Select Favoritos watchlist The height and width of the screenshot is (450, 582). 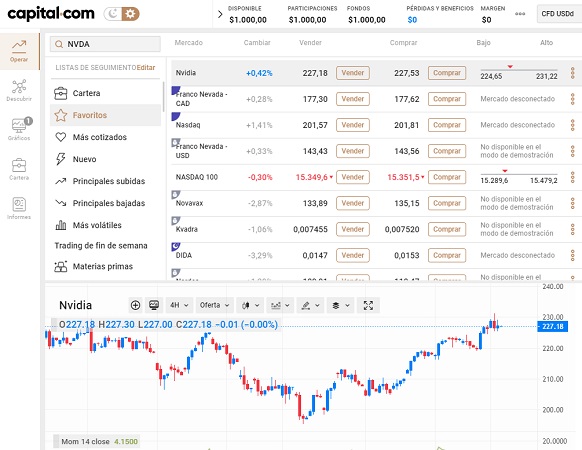(x=105, y=115)
